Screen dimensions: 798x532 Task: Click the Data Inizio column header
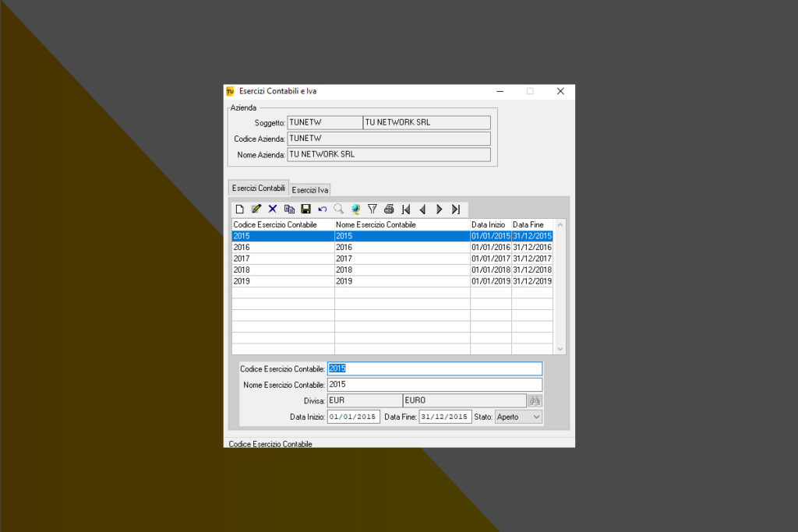pos(491,224)
